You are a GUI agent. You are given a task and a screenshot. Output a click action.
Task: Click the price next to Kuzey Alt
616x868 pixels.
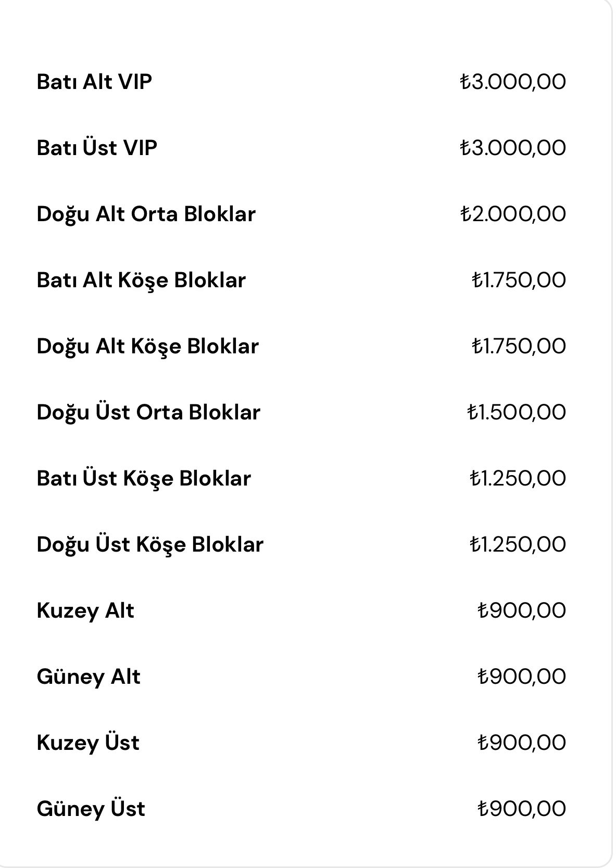tap(521, 611)
